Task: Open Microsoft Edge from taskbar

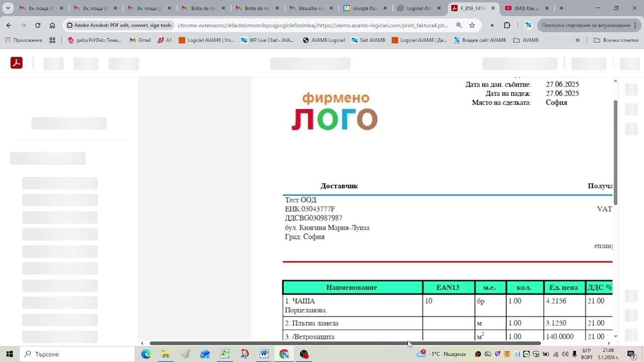Action: point(146,354)
